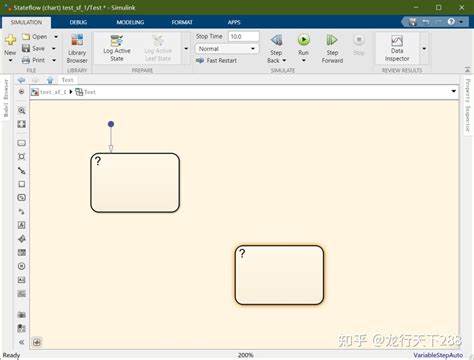This screenshot has height=360, width=474.
Task: Open the Property Inspector side panel
Action: [x=468, y=105]
